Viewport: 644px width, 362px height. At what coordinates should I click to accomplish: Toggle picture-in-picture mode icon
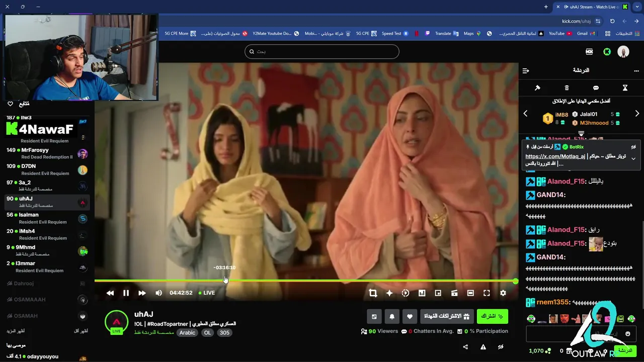[438, 293]
